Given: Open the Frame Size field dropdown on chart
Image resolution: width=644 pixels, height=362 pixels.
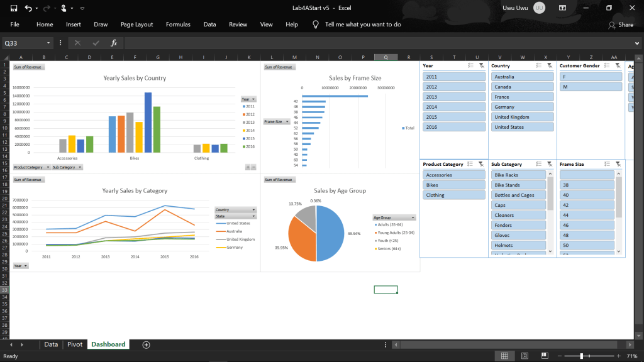Looking at the screenshot, I should pos(287,121).
